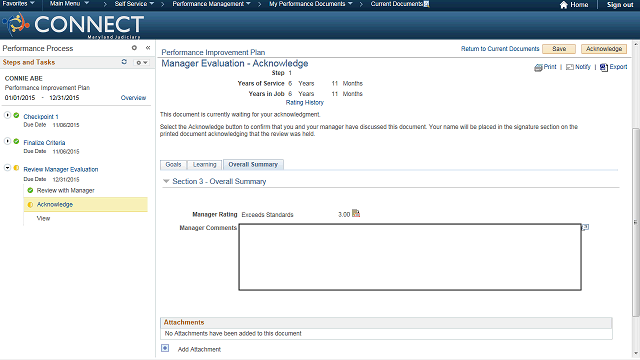The height and width of the screenshot is (360, 640).
Task: Click the CONNIE ABE name text
Action: 24,78
